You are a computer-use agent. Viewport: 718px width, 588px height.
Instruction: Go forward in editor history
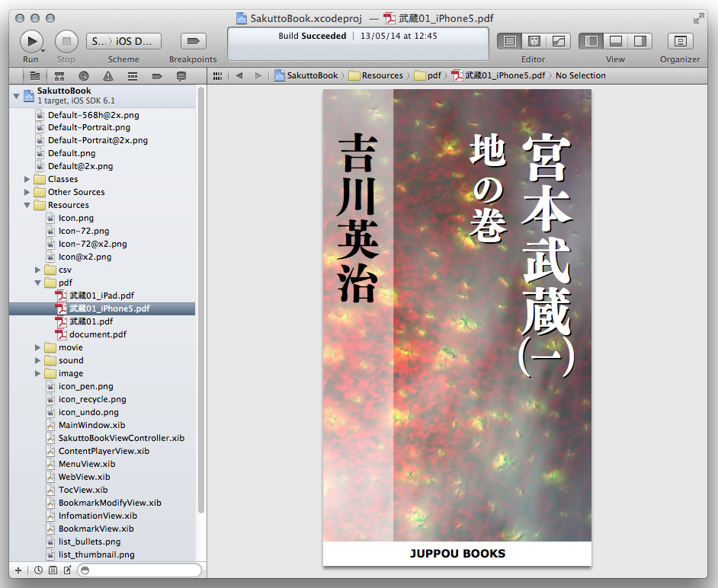(x=258, y=75)
